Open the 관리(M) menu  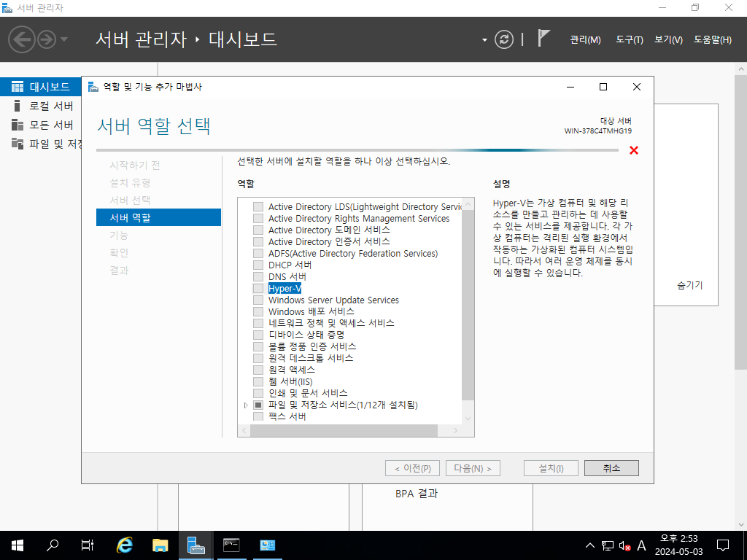click(585, 40)
